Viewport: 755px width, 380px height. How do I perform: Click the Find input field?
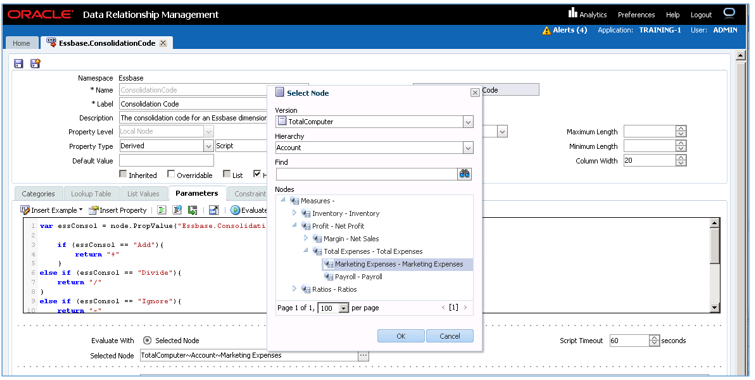point(366,174)
